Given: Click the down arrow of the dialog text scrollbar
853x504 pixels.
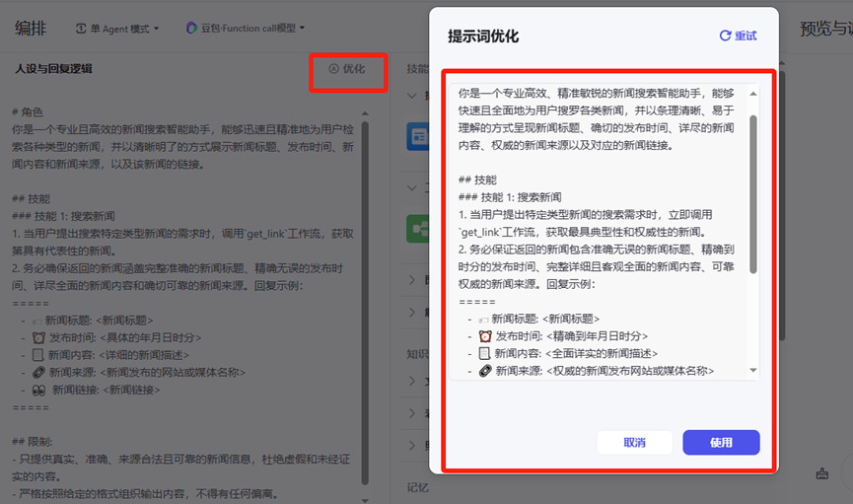Looking at the screenshot, I should pyautogui.click(x=752, y=370).
